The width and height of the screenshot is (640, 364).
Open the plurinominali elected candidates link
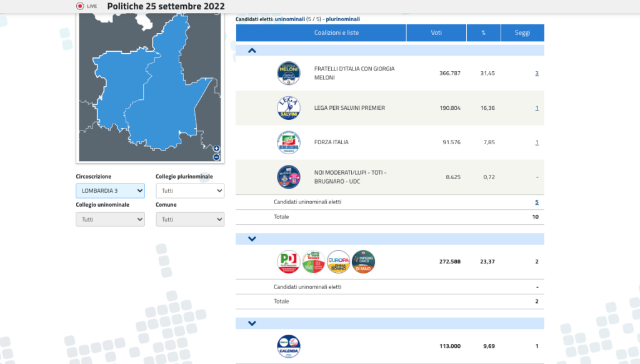(x=343, y=19)
